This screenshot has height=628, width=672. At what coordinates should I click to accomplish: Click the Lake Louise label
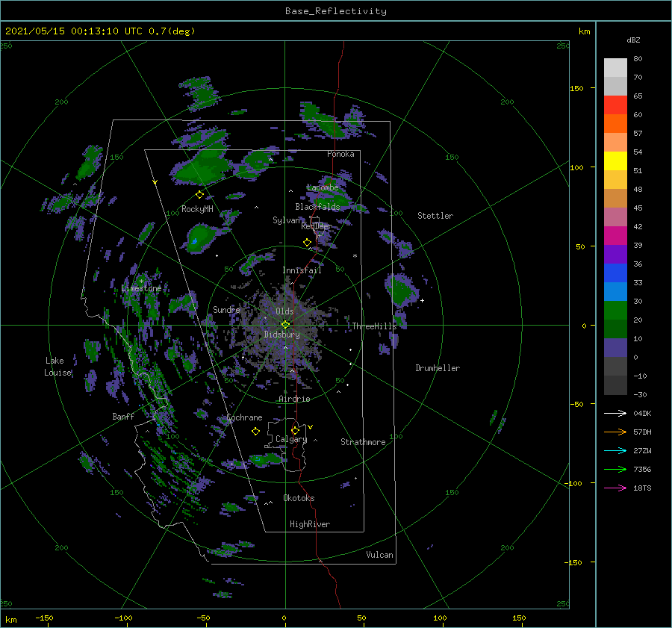pyautogui.click(x=57, y=367)
